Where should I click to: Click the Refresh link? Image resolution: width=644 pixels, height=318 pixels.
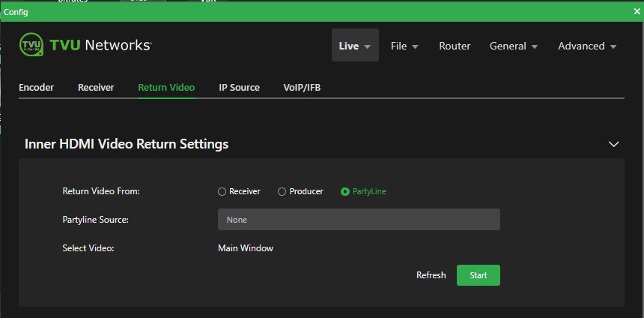[x=431, y=275]
